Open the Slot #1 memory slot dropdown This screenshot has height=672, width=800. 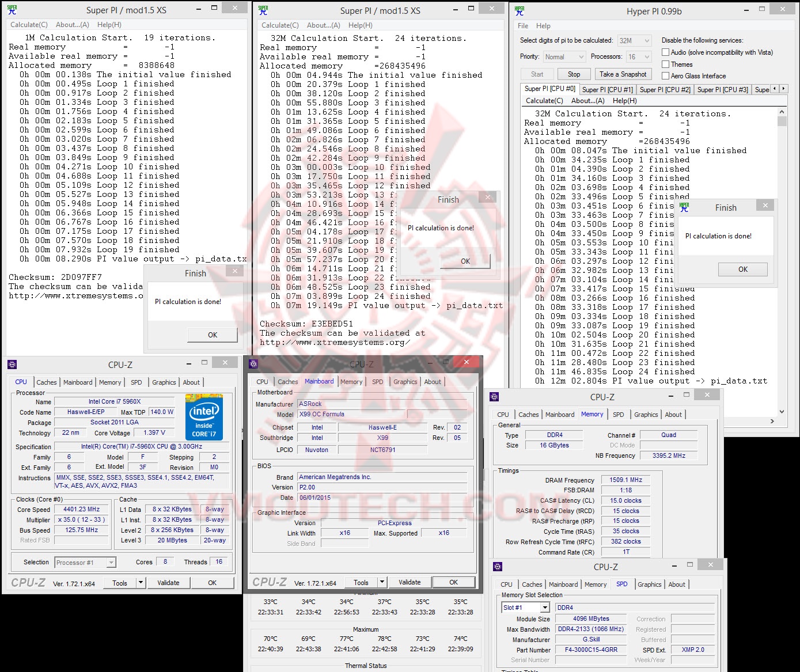coord(525,608)
